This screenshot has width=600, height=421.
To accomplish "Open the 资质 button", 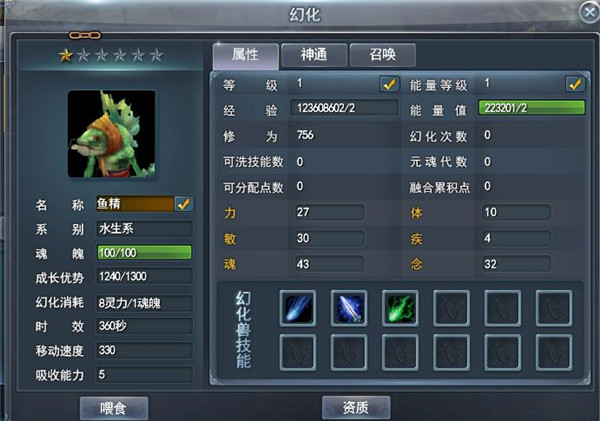I will click(356, 408).
